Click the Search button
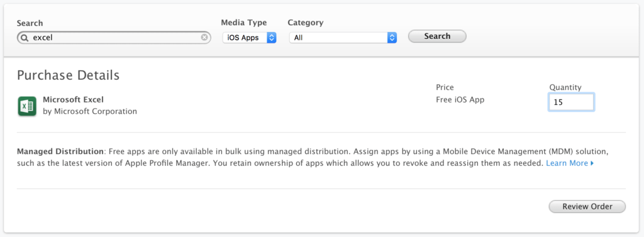This screenshot has height=237, width=644. 437,36
